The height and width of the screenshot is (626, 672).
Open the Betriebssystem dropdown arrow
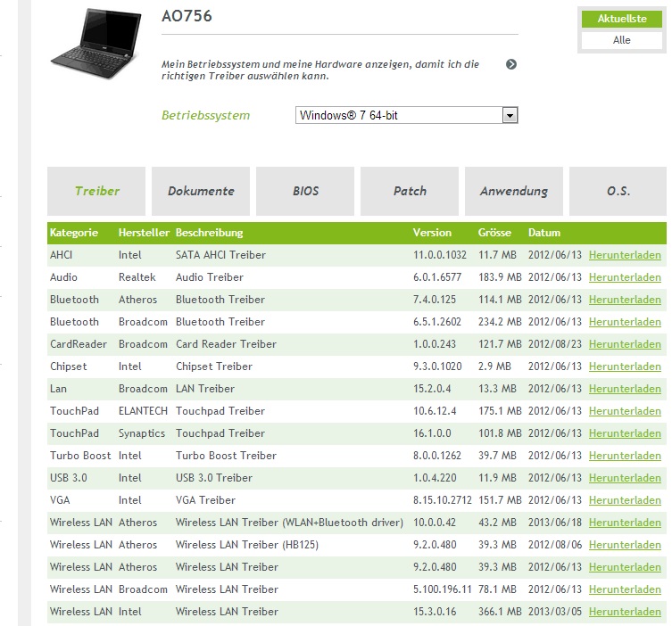click(510, 115)
